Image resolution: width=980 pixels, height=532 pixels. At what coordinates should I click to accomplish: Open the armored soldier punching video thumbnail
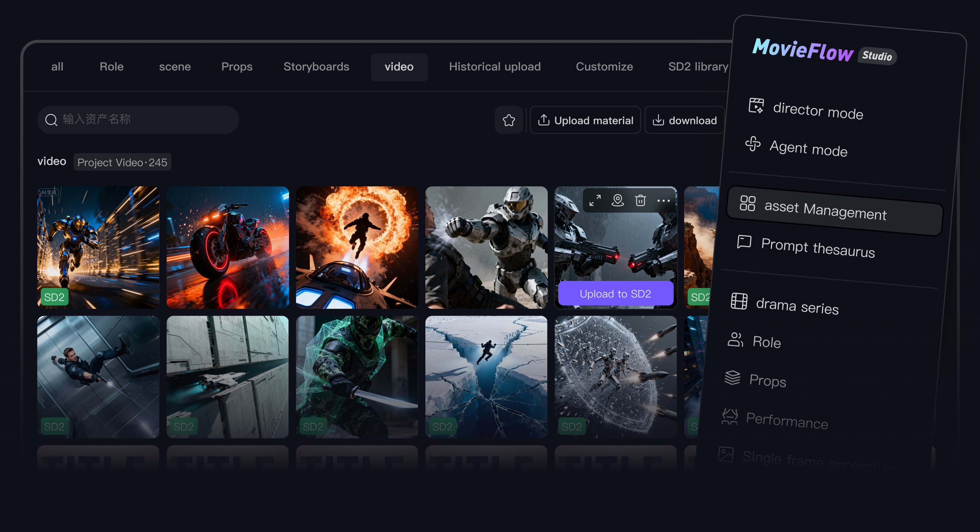[x=486, y=248]
